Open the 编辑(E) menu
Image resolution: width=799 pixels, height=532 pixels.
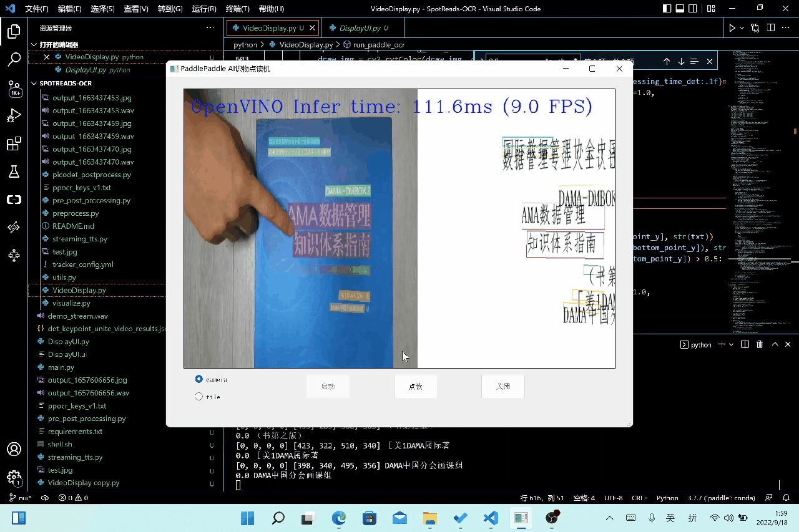69,9
